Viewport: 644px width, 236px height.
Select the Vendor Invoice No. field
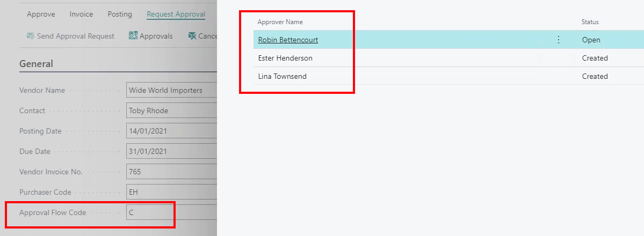tap(172, 172)
